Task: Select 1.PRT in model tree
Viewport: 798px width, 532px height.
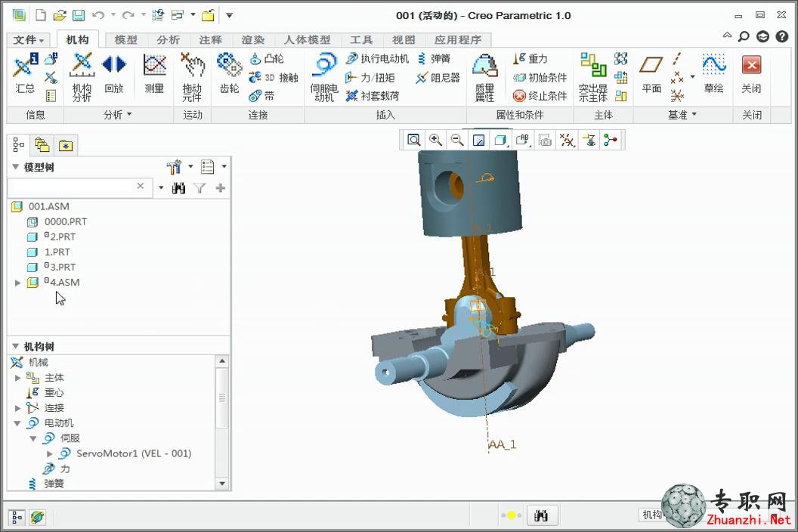Action: coord(49,252)
